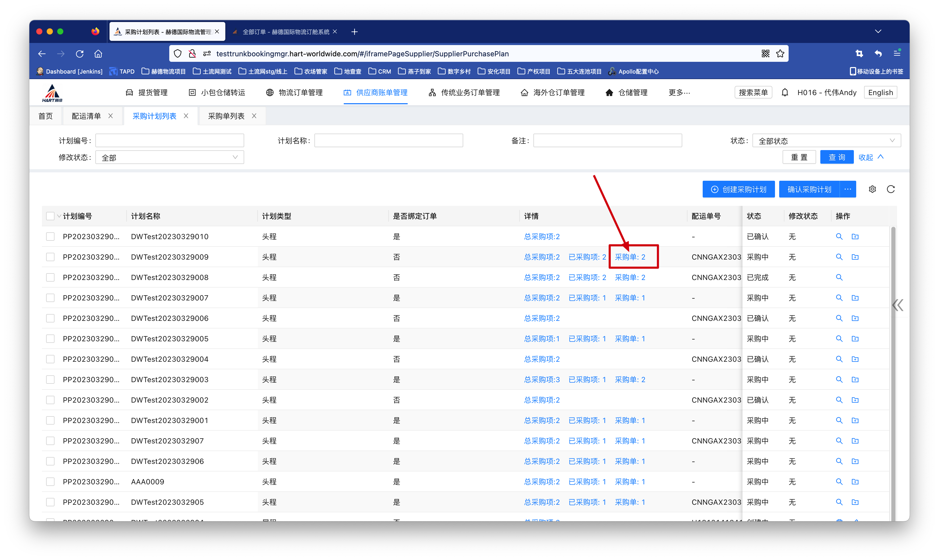This screenshot has height=560, width=939.
Task: Click the Firefox screenshot crop icon
Action: [x=859, y=54]
